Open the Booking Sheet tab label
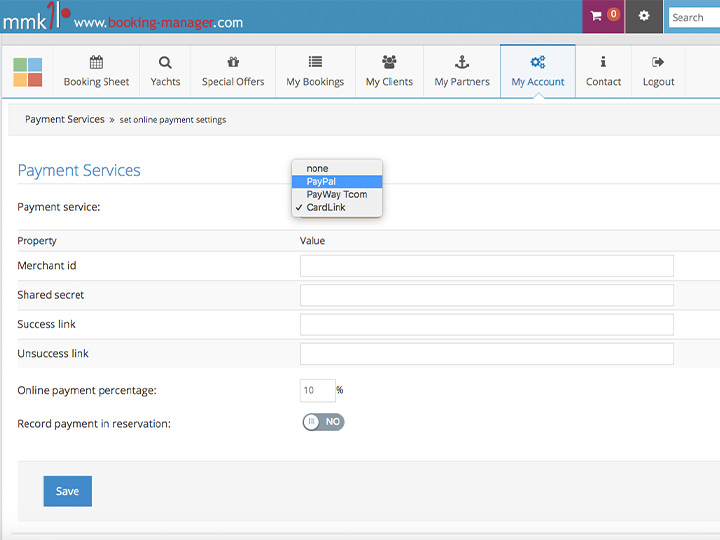Viewport: 720px width, 540px height. (96, 82)
